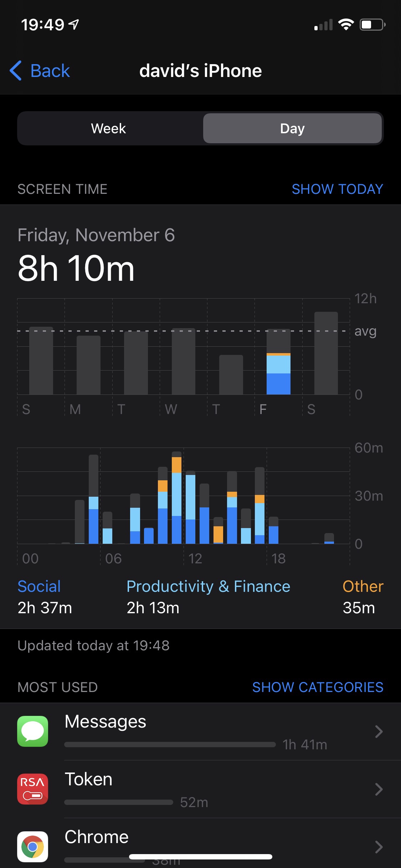401x868 pixels.
Task: Tap the location arrow status icon
Action: coord(74,25)
